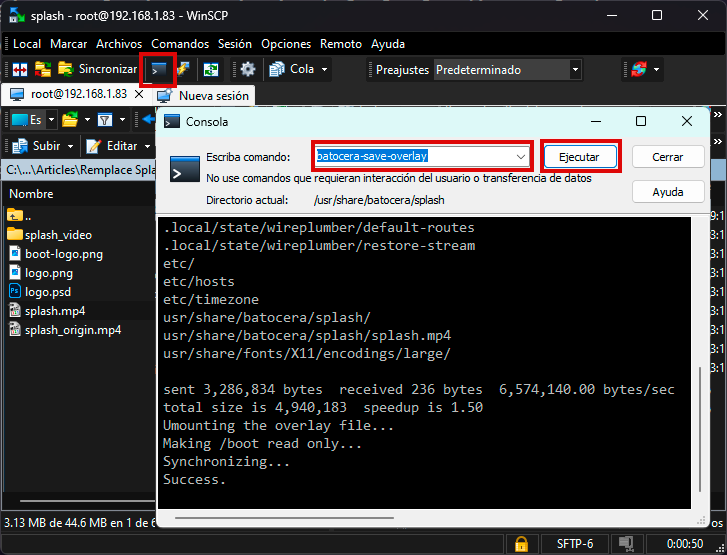
Task: Expand the command history dropdown arrow
Action: click(x=521, y=157)
